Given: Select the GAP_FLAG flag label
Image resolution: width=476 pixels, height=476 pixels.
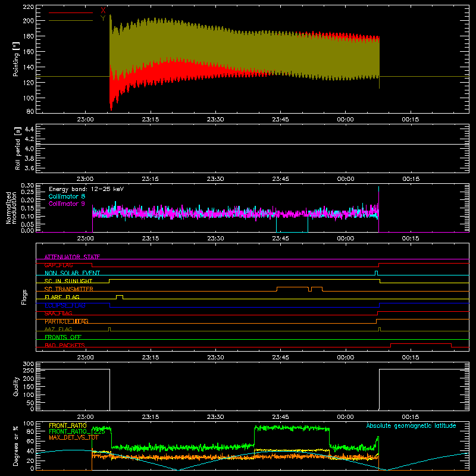Looking at the screenshot, I should (x=58, y=265).
